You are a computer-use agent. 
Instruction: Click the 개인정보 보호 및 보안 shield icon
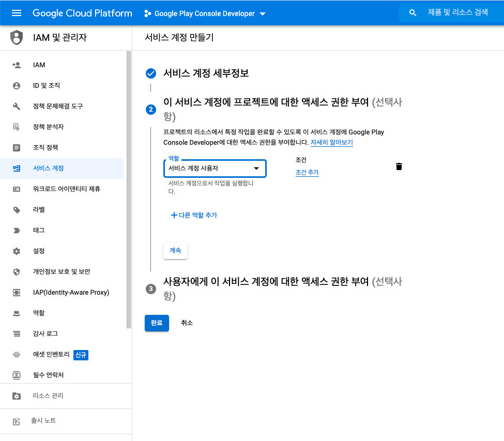(17, 271)
